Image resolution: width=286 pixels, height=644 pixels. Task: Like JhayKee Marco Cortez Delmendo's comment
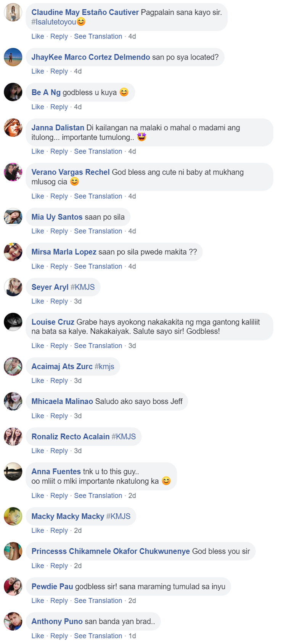(38, 71)
